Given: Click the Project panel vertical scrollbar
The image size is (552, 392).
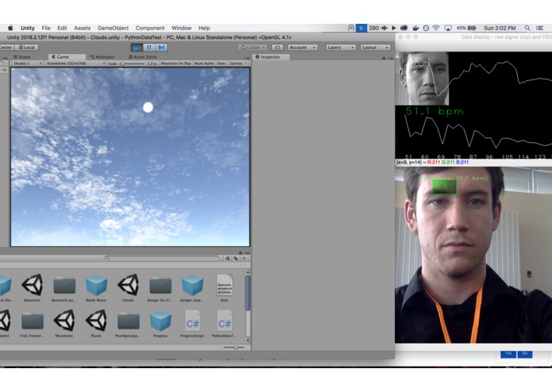Looking at the screenshot, I should (x=248, y=294).
